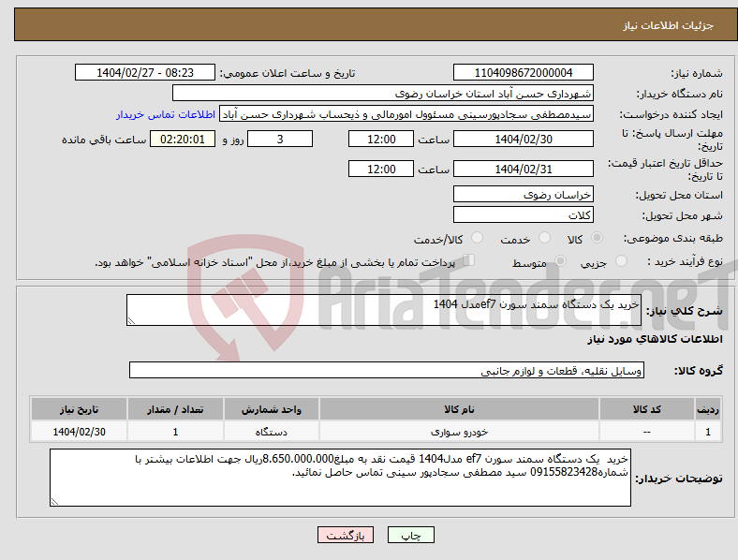The height and width of the screenshot is (560, 738).
Task: Click the خودرو سواری cell in the table
Action: (459, 432)
